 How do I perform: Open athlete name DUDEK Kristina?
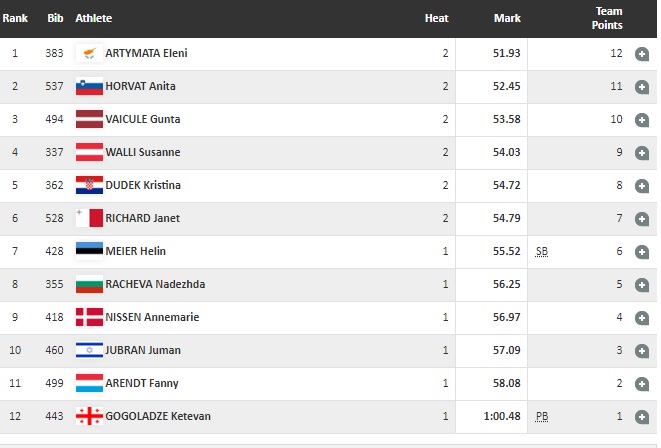144,186
